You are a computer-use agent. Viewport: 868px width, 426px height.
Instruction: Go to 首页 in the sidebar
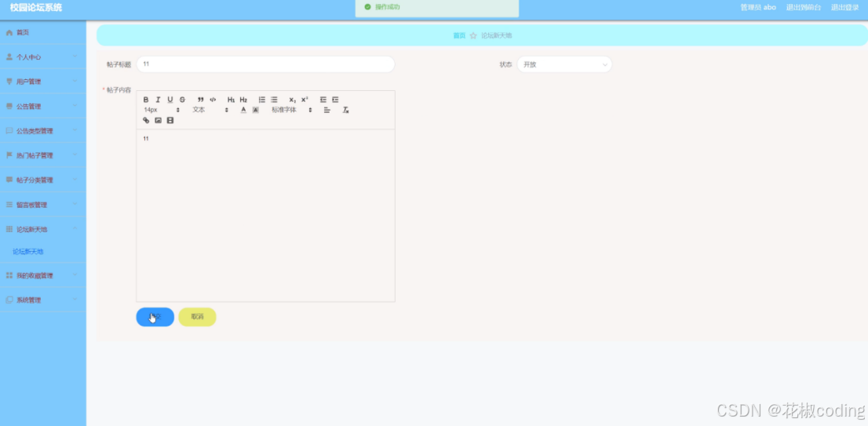pyautogui.click(x=43, y=33)
